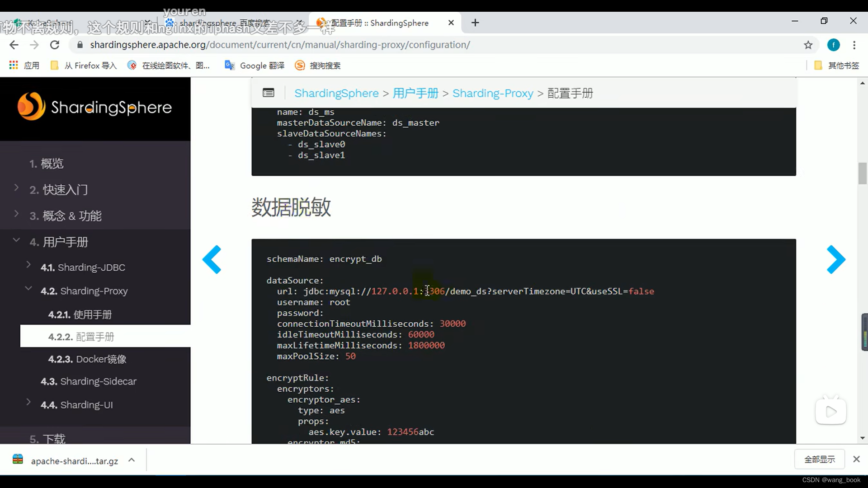The width and height of the screenshot is (868, 488).
Task: Close the downloads bar
Action: [x=856, y=459]
